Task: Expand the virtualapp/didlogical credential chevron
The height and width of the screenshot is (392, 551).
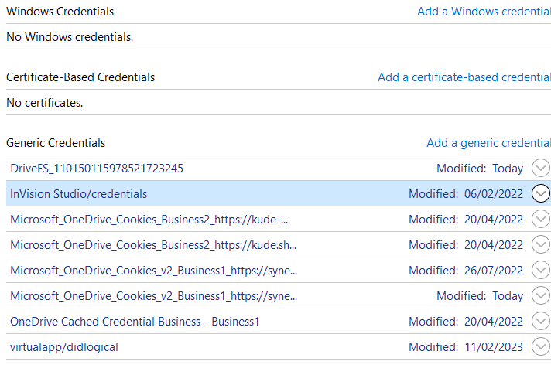Action: coord(540,346)
